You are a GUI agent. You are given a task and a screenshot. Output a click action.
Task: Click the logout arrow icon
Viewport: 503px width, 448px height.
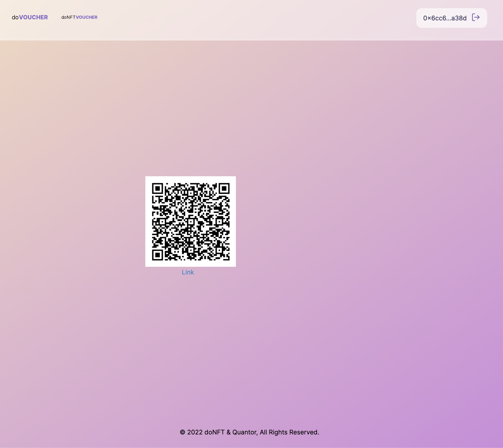pos(475,17)
